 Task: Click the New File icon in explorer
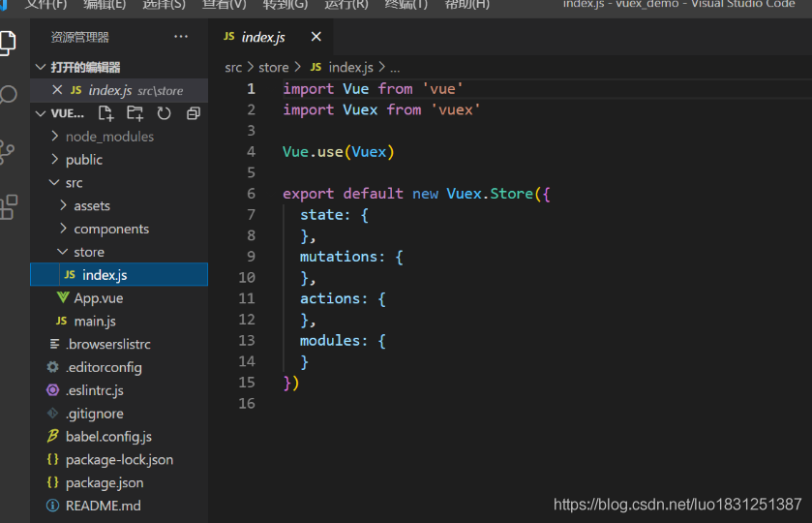[x=106, y=113]
